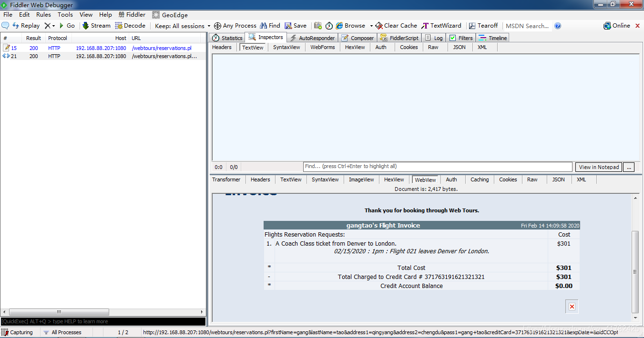Image resolution: width=644 pixels, height=338 pixels.
Task: Toggle the Decode option
Action: tap(130, 26)
